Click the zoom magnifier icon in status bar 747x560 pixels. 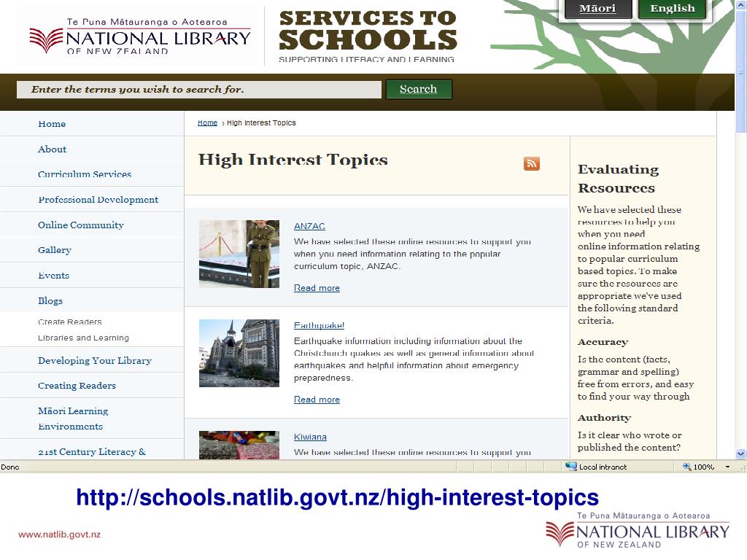pos(686,467)
